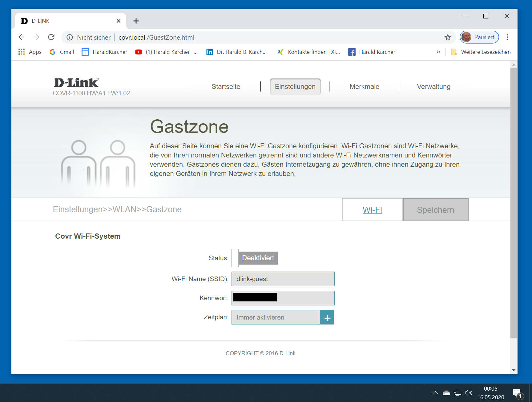Click the volume icon in system tray

coord(468,393)
